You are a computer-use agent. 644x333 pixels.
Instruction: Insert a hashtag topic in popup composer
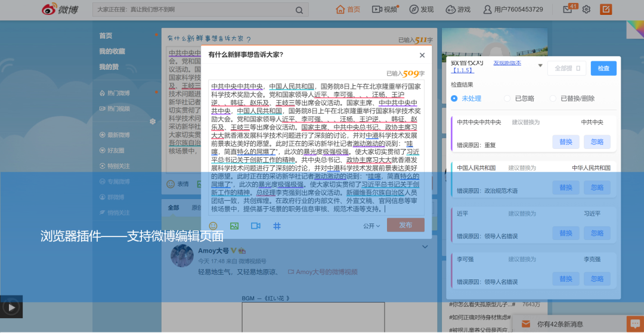click(277, 226)
